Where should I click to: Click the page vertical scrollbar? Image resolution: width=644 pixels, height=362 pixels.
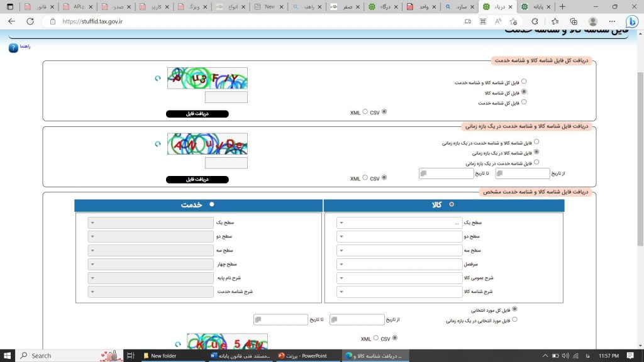640,158
